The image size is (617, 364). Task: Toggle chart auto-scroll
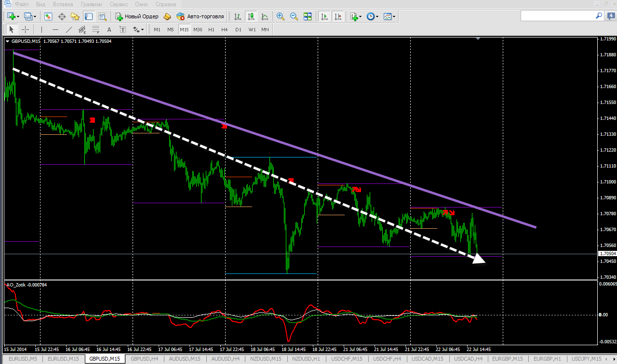324,16
